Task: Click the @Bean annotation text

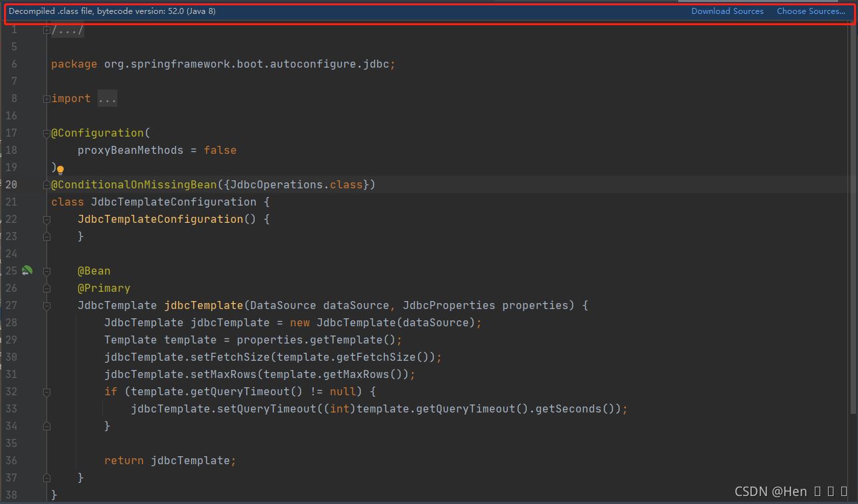Action: point(94,271)
